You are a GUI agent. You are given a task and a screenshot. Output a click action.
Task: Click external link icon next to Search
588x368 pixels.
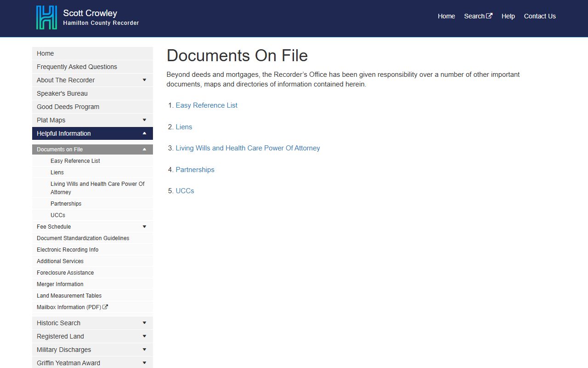[x=490, y=16]
